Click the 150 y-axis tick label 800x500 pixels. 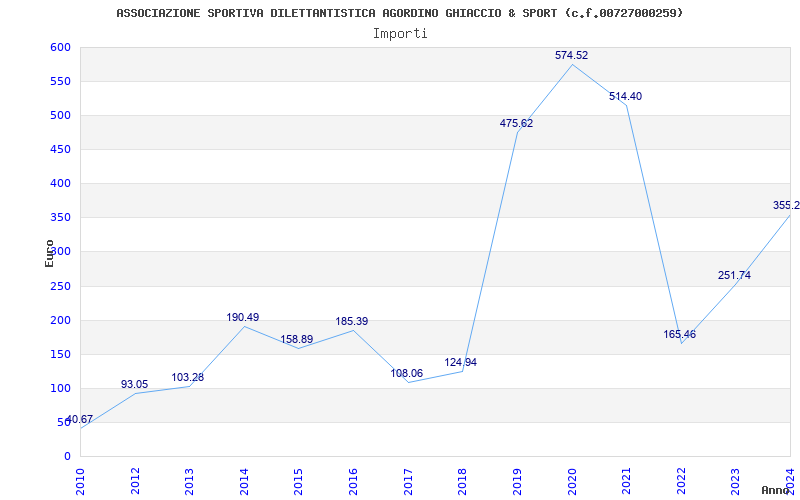tap(60, 355)
